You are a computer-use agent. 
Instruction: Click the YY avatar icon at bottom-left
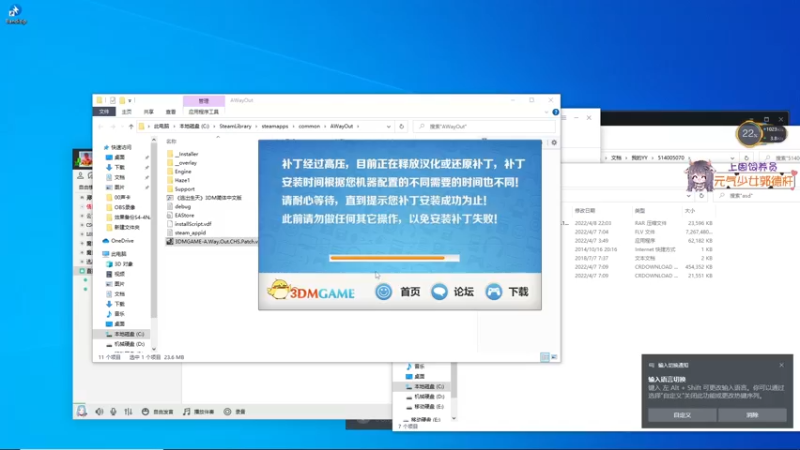82,411
